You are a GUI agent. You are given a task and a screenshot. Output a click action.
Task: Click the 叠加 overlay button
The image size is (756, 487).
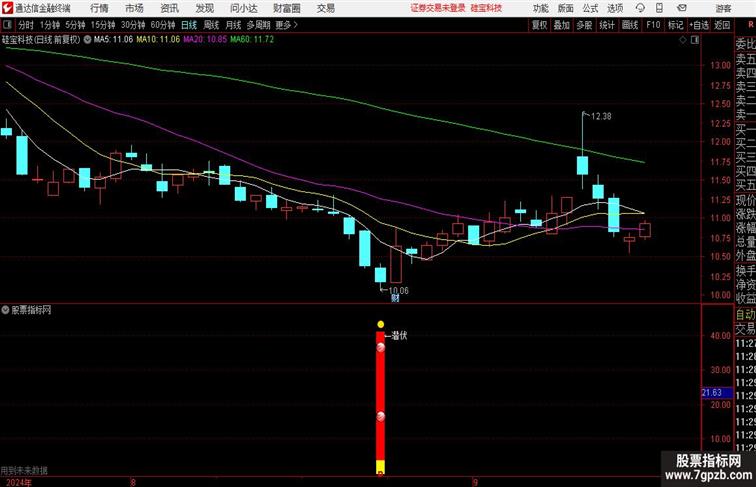pos(562,25)
